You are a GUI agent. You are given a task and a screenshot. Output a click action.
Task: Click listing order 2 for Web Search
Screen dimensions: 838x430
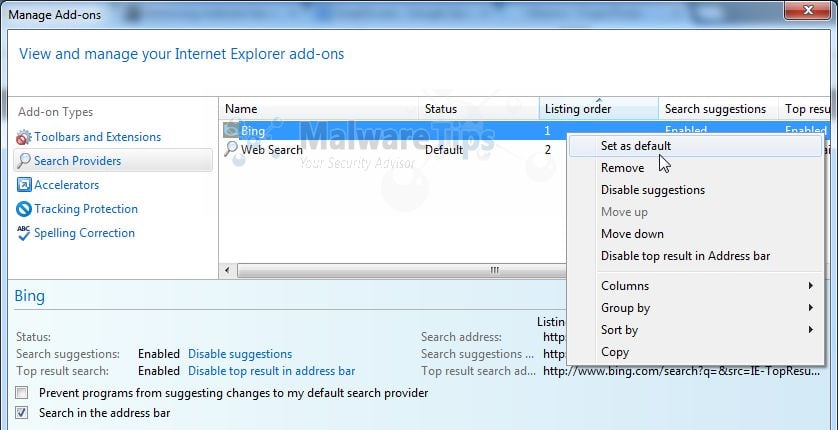[x=548, y=150]
